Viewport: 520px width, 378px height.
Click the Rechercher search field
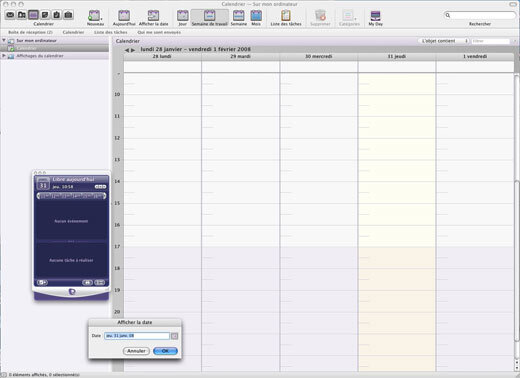[480, 15]
